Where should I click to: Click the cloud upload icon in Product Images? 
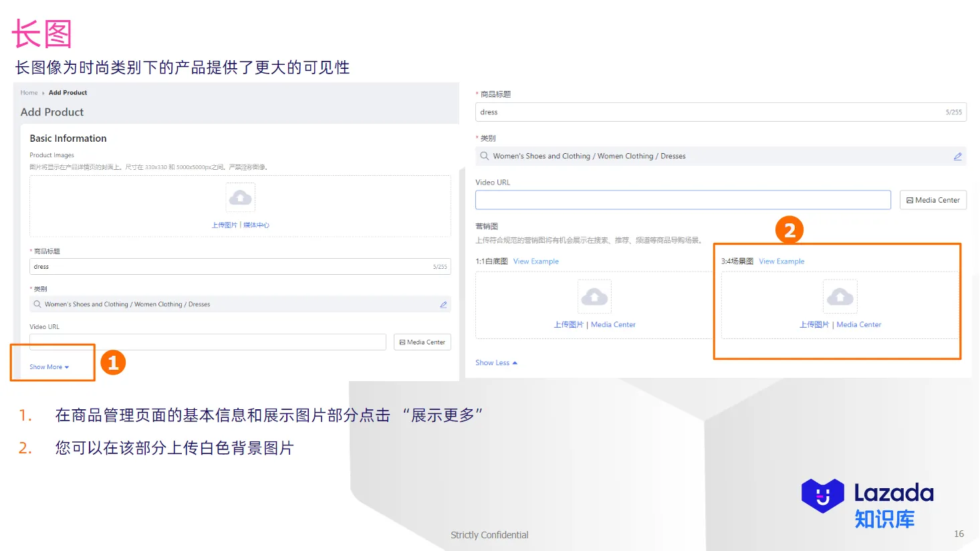[240, 197]
